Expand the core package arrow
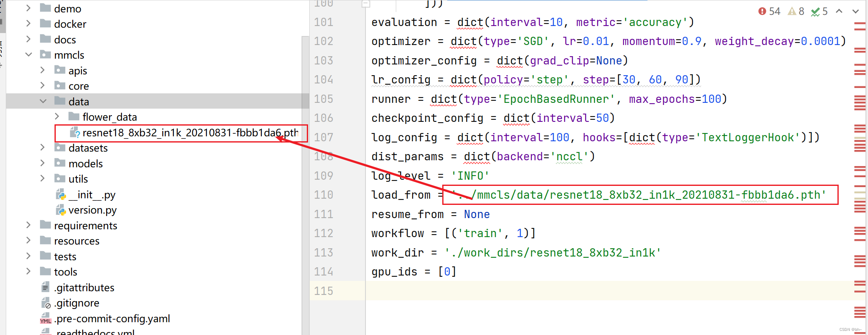The width and height of the screenshot is (868, 335). [x=43, y=86]
